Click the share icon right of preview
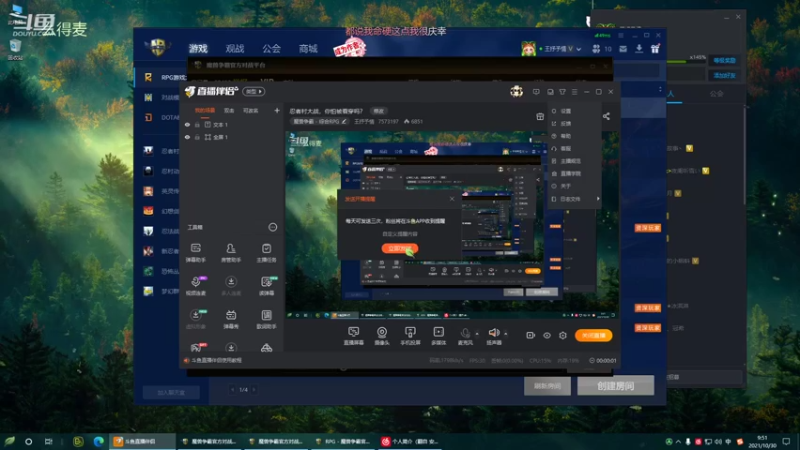800x450 pixels. [x=606, y=116]
